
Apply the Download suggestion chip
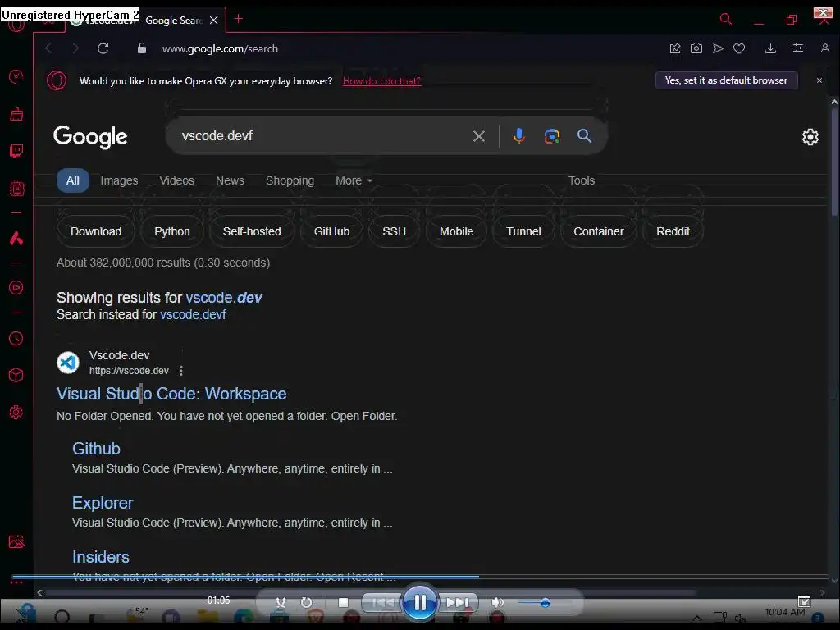click(96, 231)
